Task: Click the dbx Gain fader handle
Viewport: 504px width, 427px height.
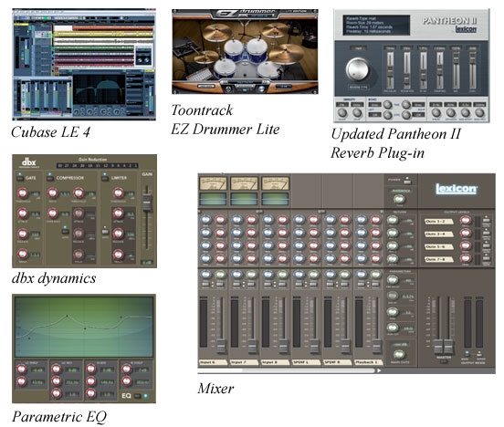Action: point(147,203)
